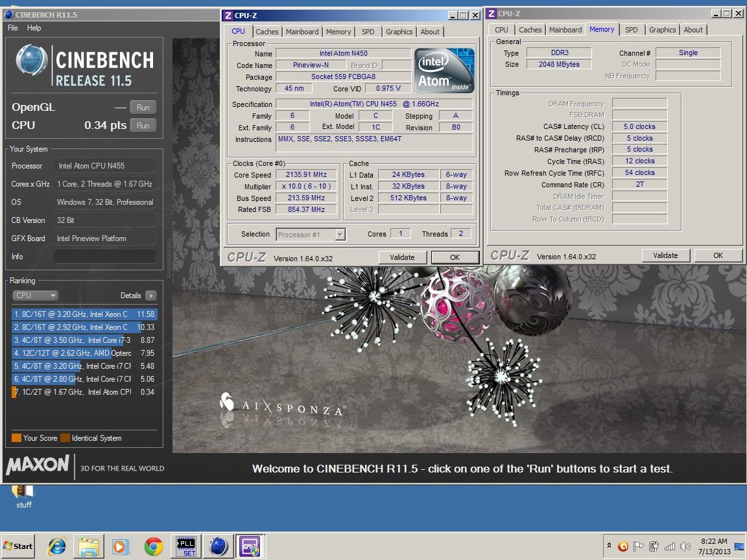Screen dimensions: 747x560
Task: Click the CAS# Latency 5.0 clocks value
Action: click(639, 126)
